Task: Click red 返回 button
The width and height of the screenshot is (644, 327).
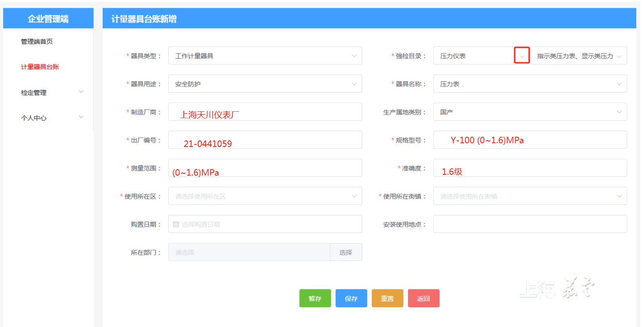Action: pyautogui.click(x=423, y=298)
